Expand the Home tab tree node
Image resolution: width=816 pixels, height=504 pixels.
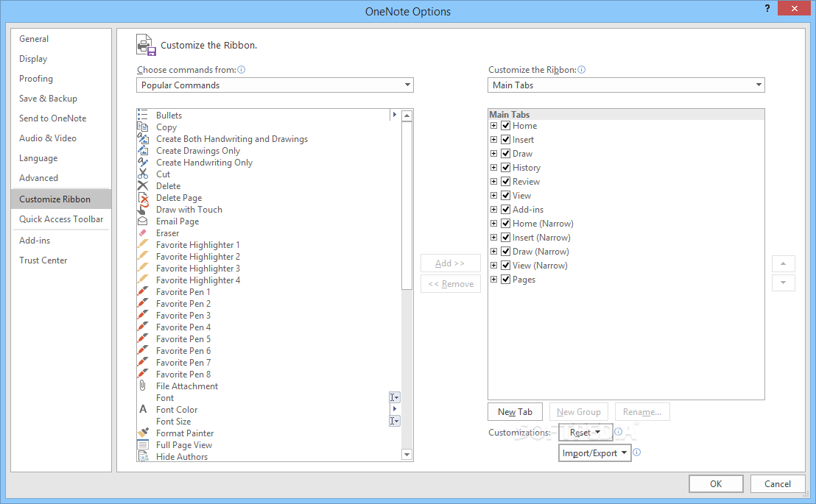pyautogui.click(x=494, y=125)
